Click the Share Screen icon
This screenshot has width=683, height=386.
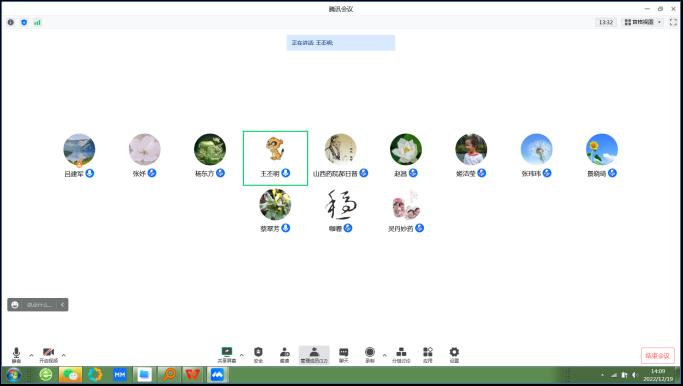[x=227, y=355]
